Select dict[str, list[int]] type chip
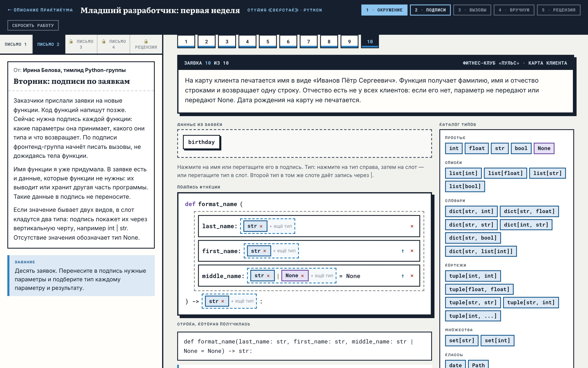Image resolution: width=588 pixels, height=368 pixels. (481, 251)
